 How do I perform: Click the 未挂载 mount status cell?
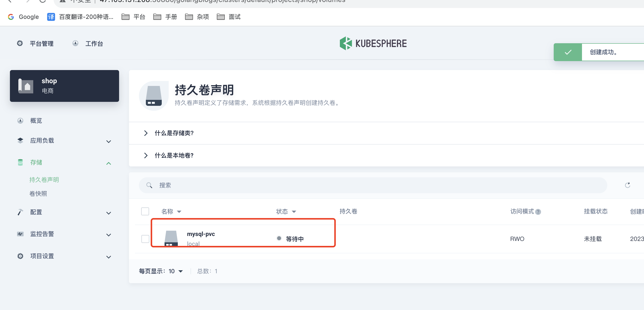pos(592,239)
